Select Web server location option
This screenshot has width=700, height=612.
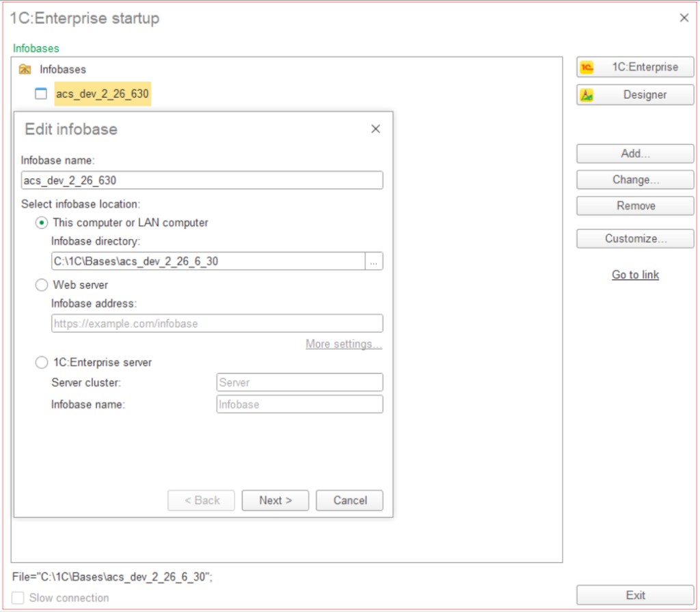pyautogui.click(x=42, y=285)
